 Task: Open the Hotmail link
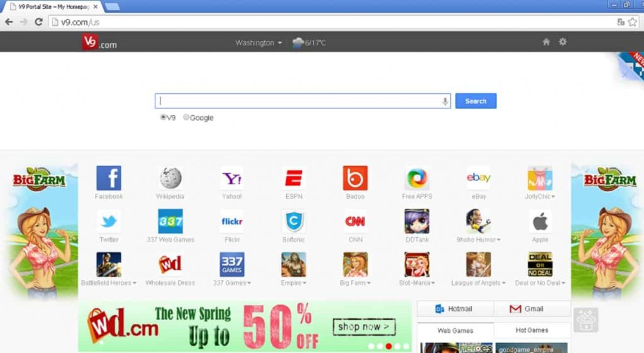coord(455,308)
